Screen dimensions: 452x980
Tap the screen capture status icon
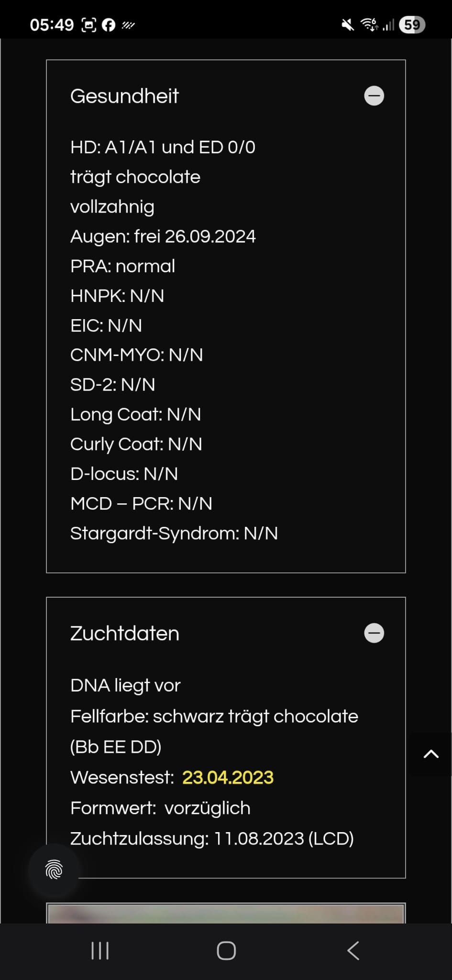click(89, 25)
